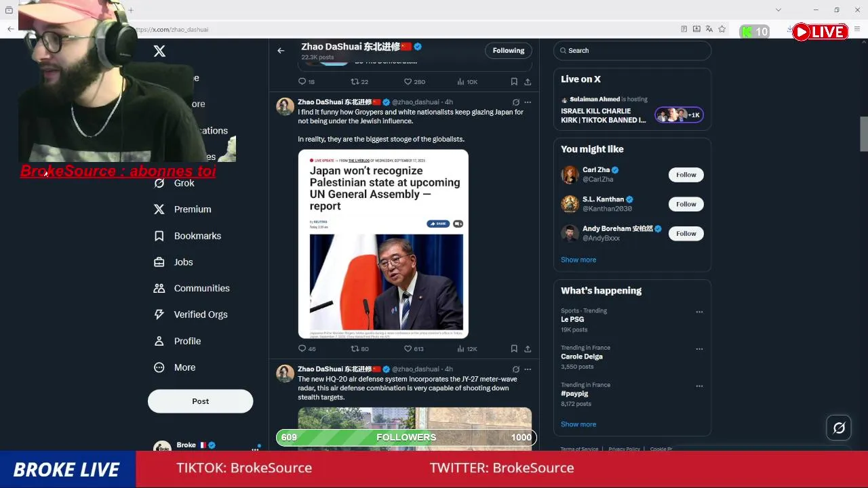Expand the More menu in the sidebar
Screen dimensions: 868x488
coord(175,367)
